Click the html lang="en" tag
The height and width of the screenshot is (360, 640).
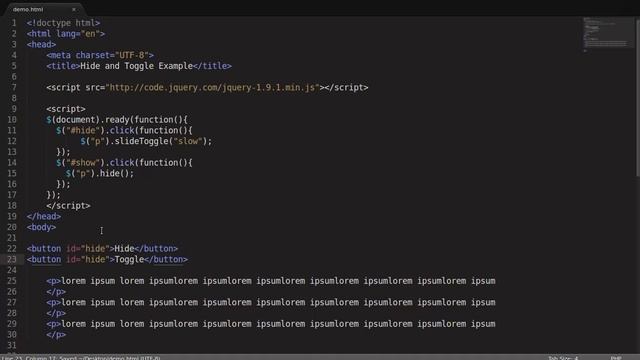(x=66, y=33)
